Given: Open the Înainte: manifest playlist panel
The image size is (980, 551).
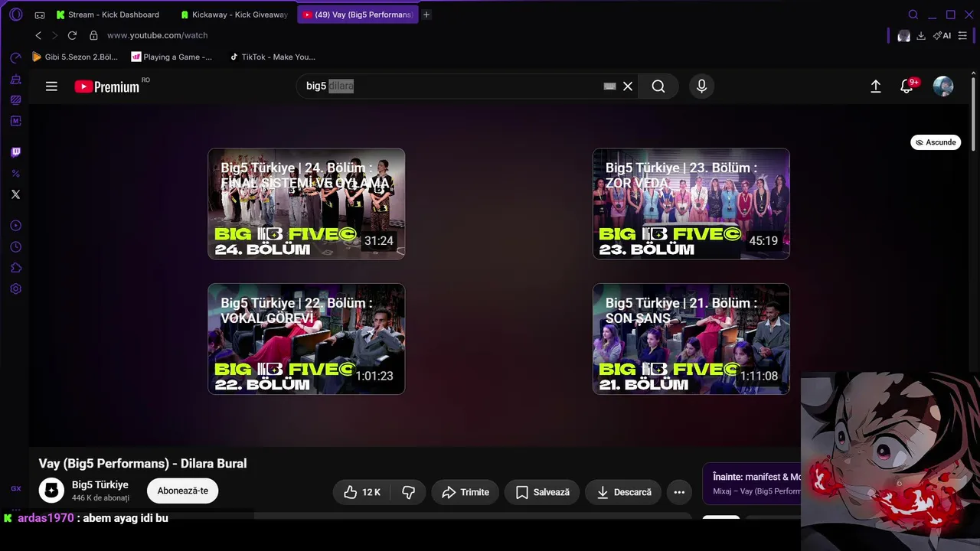Looking at the screenshot, I should 752,484.
